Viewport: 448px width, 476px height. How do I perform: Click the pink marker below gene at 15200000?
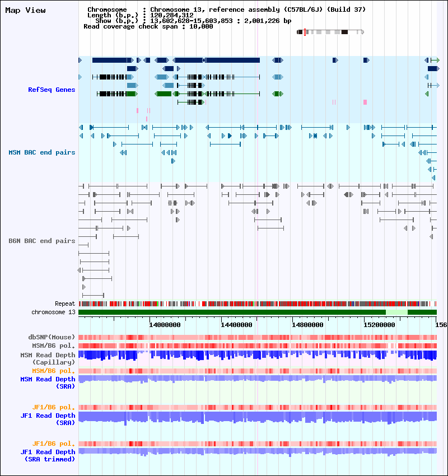click(365, 102)
